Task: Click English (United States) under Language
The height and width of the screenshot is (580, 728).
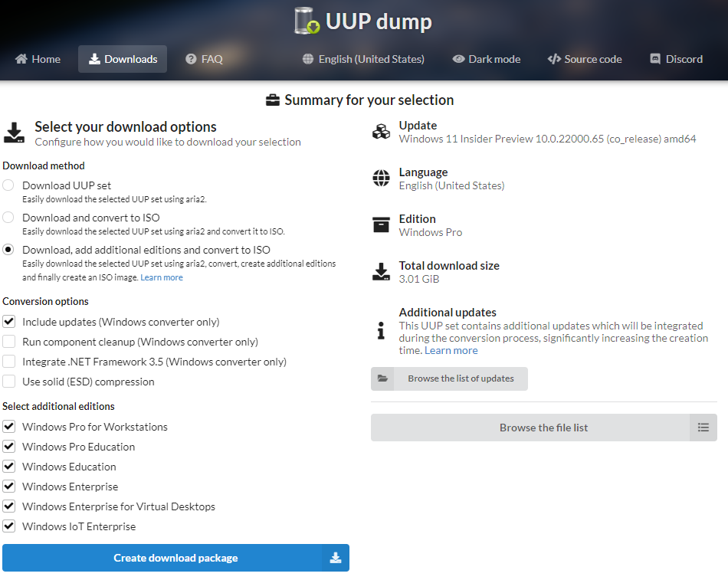Action: pos(451,185)
